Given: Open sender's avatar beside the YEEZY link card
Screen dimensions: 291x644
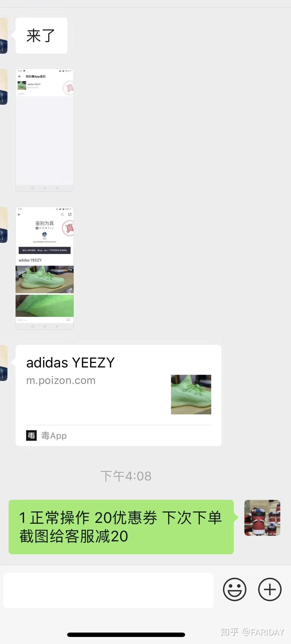Looking at the screenshot, I should point(4,363).
